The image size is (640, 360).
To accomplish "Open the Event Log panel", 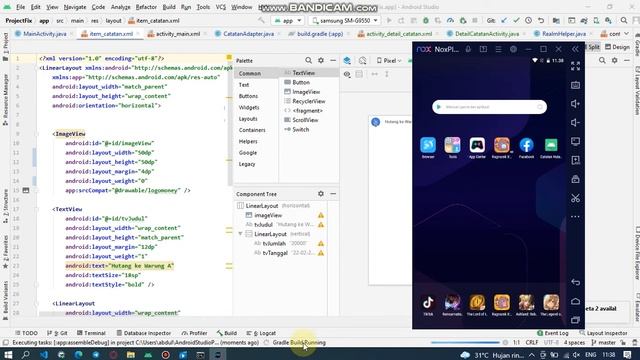I will point(553,333).
